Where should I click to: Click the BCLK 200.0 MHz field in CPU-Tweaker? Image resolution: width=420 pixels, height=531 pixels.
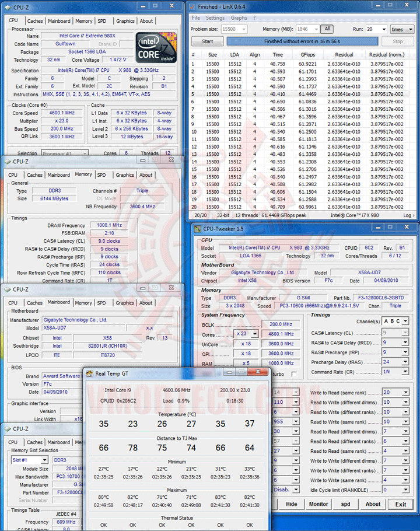[281, 324]
